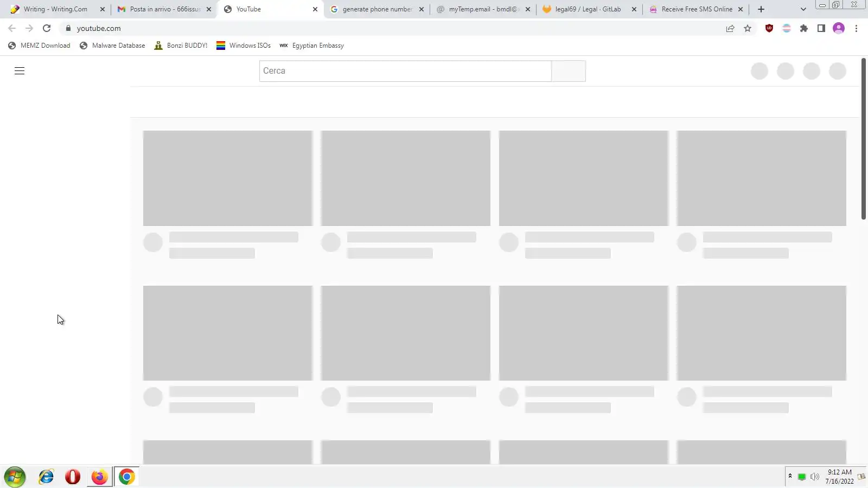Switch to the Receive Free SMS Online tab
Screen dimensions: 868x488
click(x=697, y=9)
